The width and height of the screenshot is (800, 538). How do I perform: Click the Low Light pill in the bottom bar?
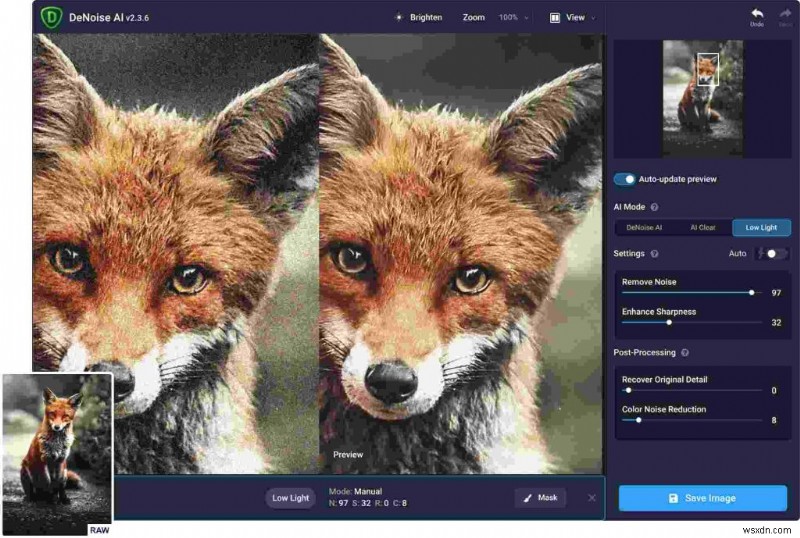[x=290, y=498]
